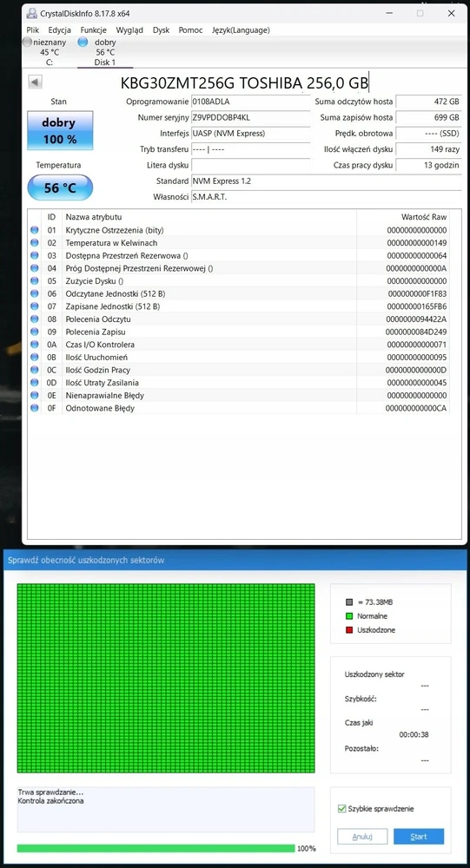Click status orb of Zużycie Dysku row

click(35, 280)
